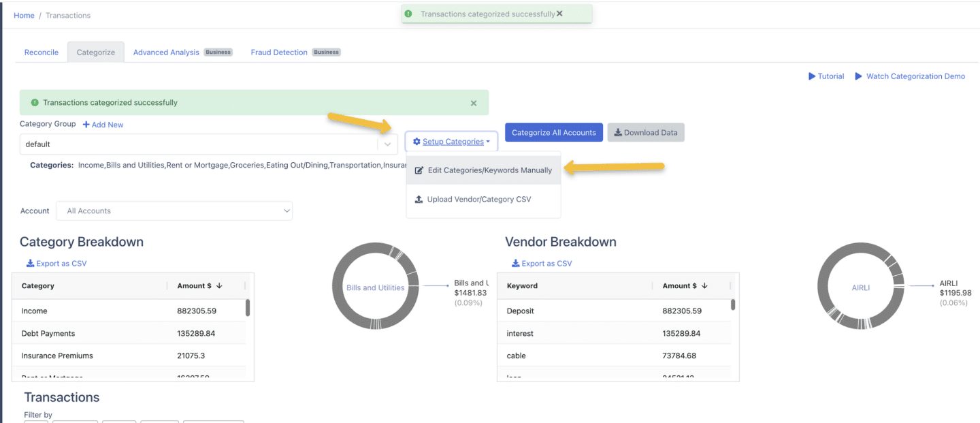Click the Categorize All Accounts button
980x423 pixels.
tap(553, 132)
